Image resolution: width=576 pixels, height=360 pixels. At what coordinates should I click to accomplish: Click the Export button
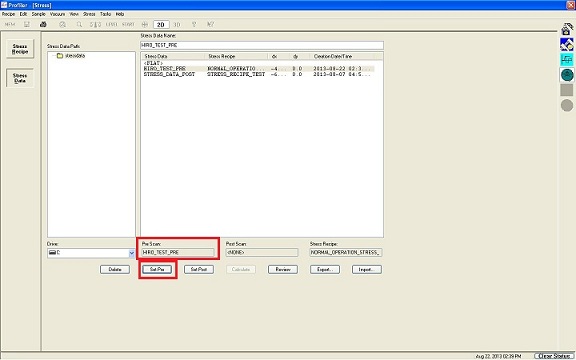click(325, 269)
